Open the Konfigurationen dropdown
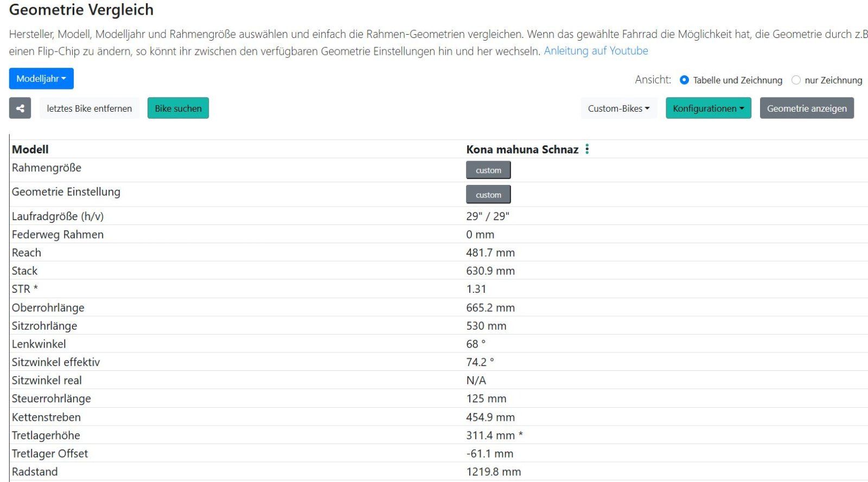 pyautogui.click(x=708, y=108)
